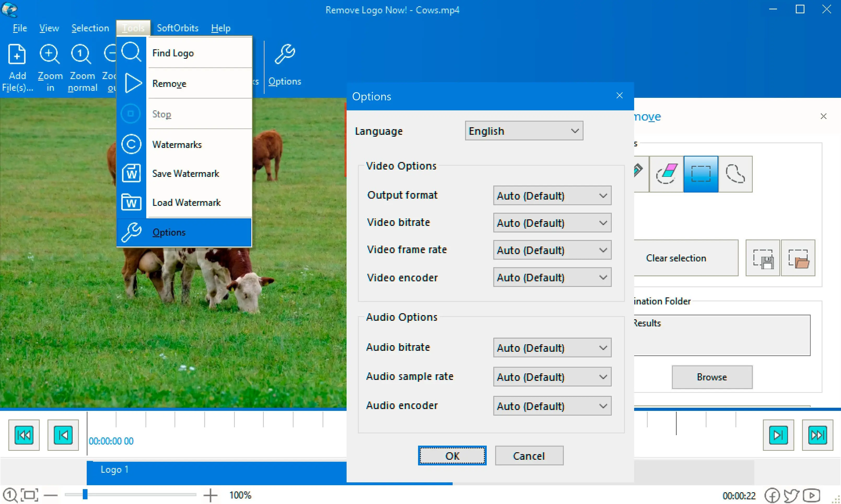Click the Browse destination folder button
The height and width of the screenshot is (504, 841).
(712, 377)
